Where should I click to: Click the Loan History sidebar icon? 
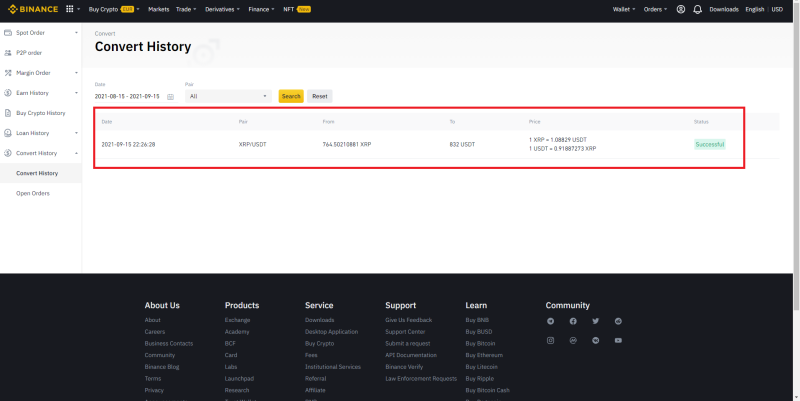8,133
